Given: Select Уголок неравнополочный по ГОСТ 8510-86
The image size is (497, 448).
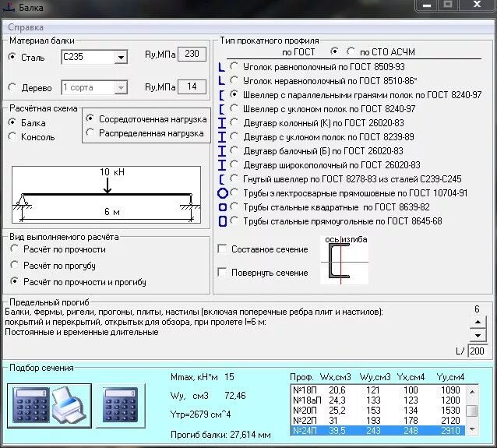Looking at the screenshot, I should point(234,80).
